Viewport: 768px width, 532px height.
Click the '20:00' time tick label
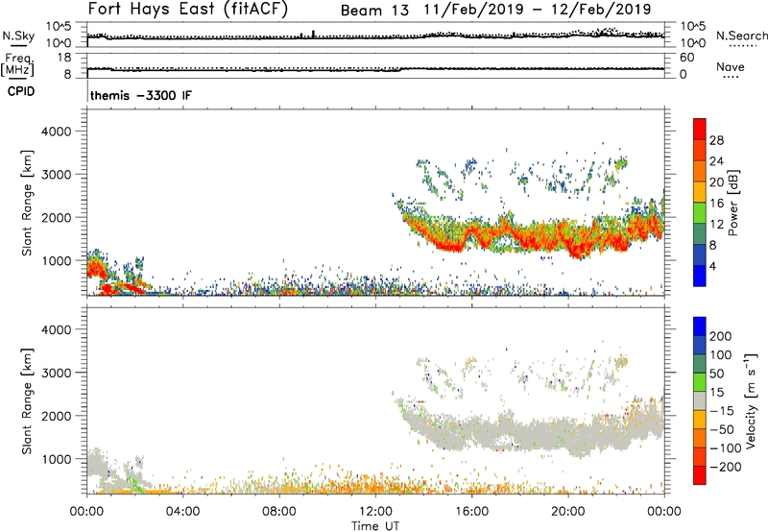click(567, 512)
